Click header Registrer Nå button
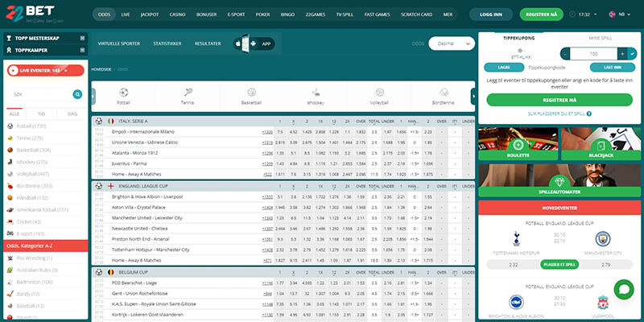 click(541, 14)
